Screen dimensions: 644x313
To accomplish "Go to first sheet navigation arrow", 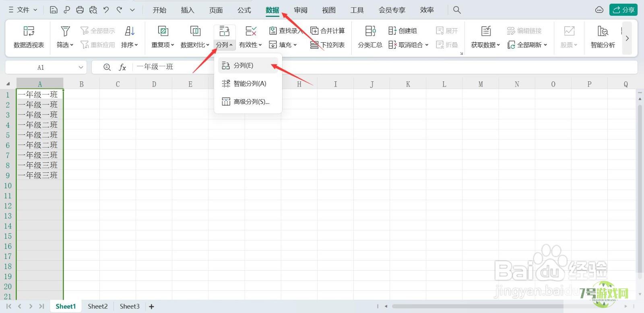I will coord(8,306).
